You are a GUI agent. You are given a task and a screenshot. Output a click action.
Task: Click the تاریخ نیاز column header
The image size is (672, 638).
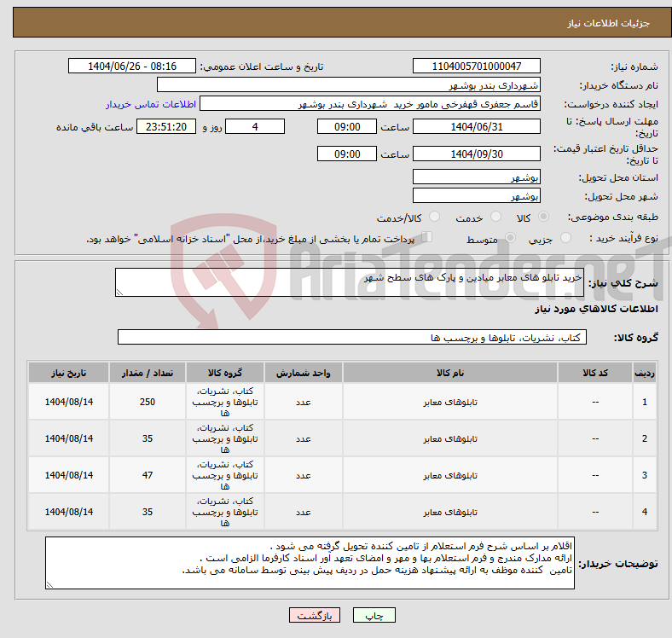68,373
